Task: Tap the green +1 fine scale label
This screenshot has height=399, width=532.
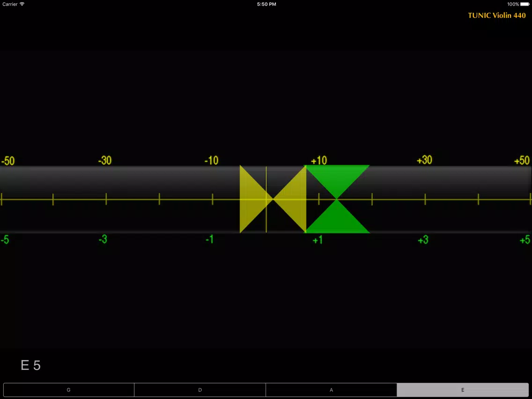Action: point(318,240)
